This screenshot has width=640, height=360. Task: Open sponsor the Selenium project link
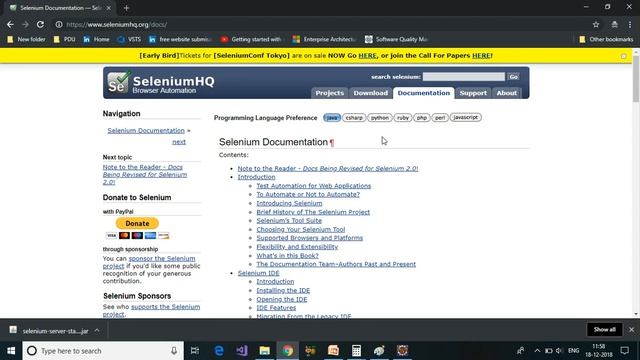pyautogui.click(x=150, y=262)
